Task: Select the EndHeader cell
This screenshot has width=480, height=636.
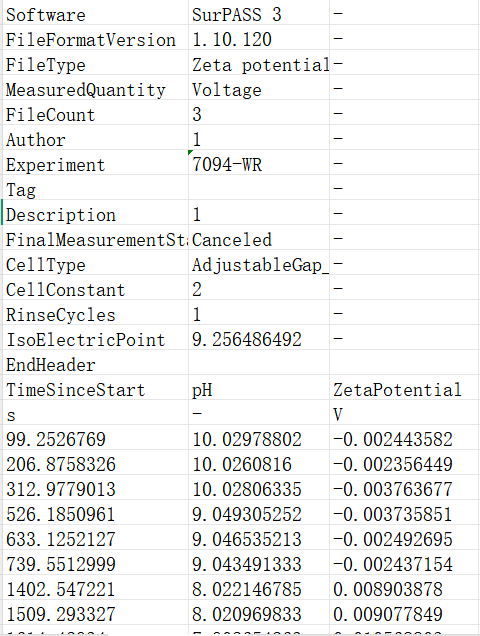Action: pyautogui.click(x=95, y=363)
